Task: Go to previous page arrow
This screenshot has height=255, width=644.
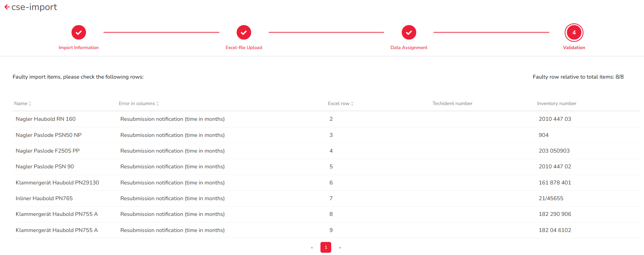Action: (x=312, y=248)
